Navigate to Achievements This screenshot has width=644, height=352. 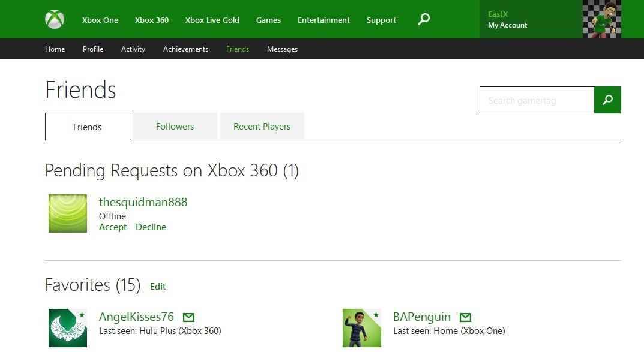[x=185, y=49]
